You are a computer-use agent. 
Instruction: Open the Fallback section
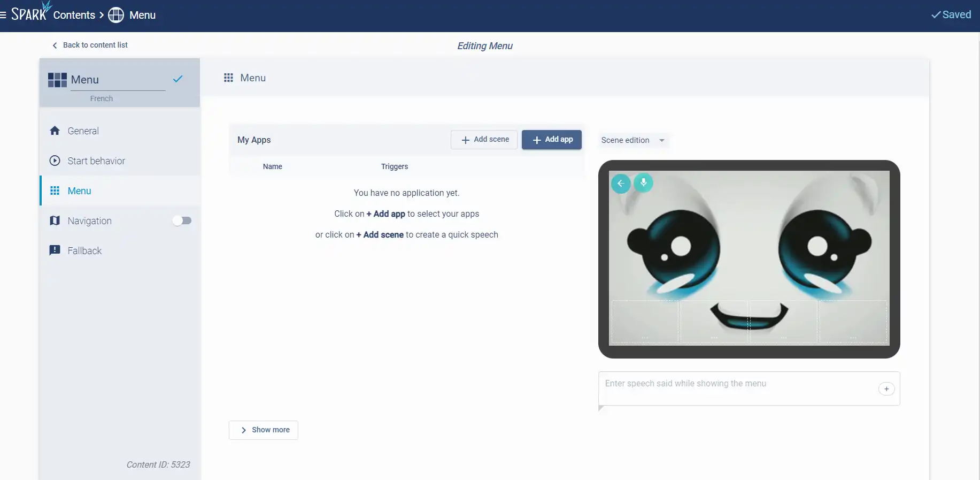click(84, 251)
